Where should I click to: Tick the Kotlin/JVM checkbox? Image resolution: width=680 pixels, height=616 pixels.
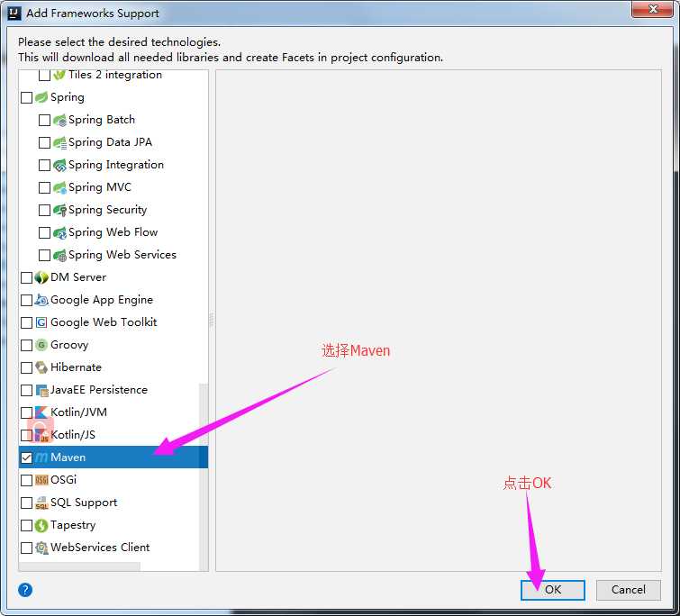tap(26, 412)
